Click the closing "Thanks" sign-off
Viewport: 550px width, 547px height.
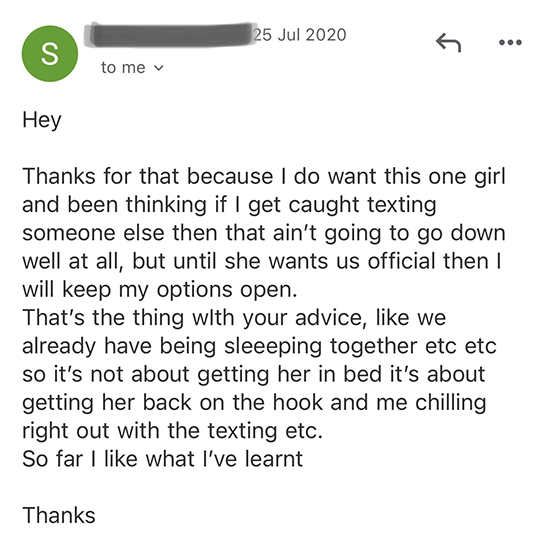[x=59, y=515]
